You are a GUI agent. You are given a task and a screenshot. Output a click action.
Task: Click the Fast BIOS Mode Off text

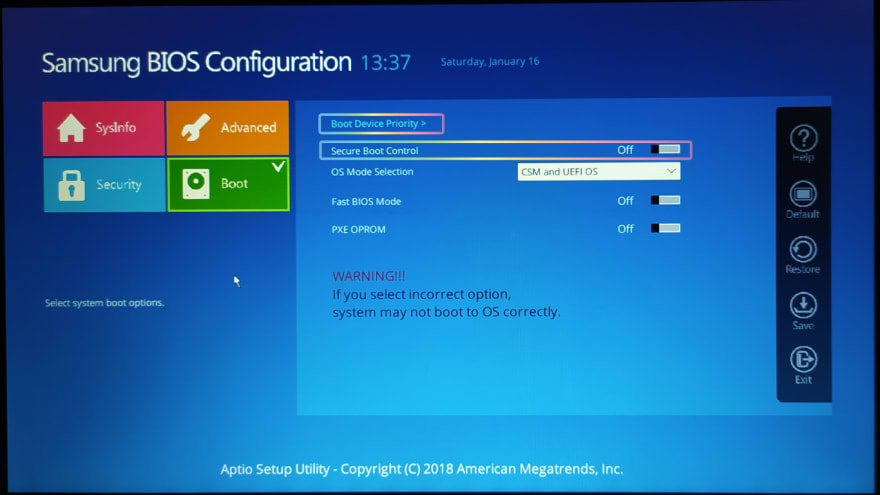pyautogui.click(x=625, y=201)
